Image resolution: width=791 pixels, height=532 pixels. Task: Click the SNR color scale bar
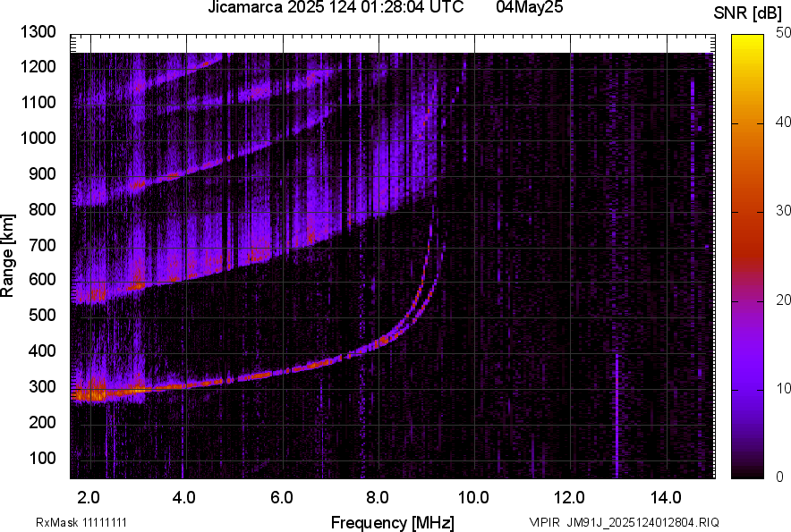748,257
